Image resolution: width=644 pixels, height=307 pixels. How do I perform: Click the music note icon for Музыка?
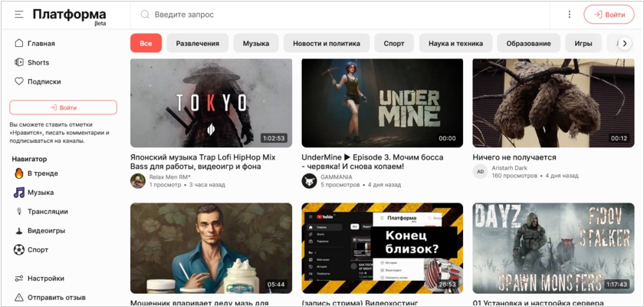point(19,193)
